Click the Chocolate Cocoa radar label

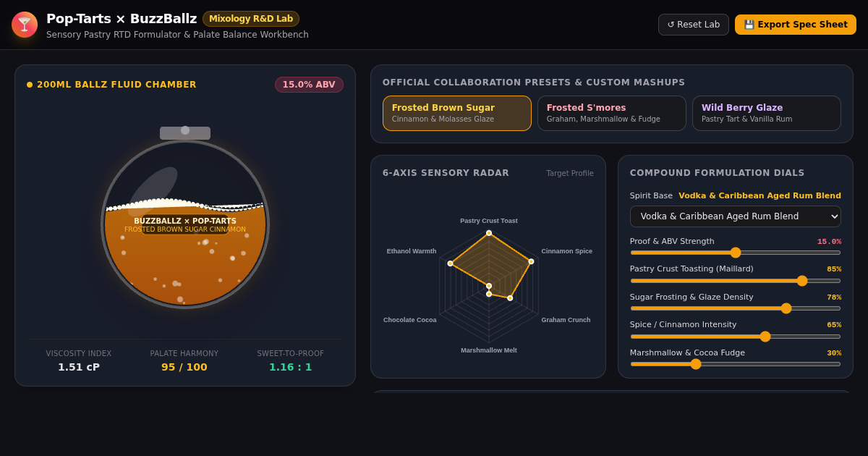(x=410, y=320)
